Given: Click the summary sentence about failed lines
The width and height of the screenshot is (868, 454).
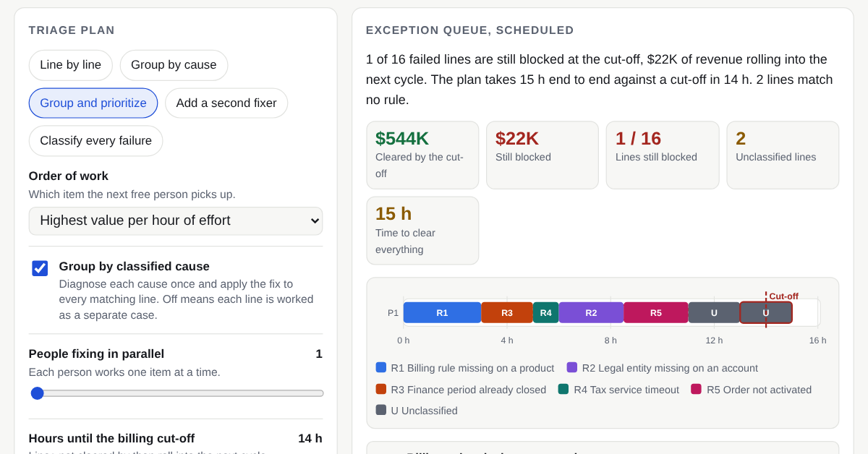Looking at the screenshot, I should pos(600,80).
